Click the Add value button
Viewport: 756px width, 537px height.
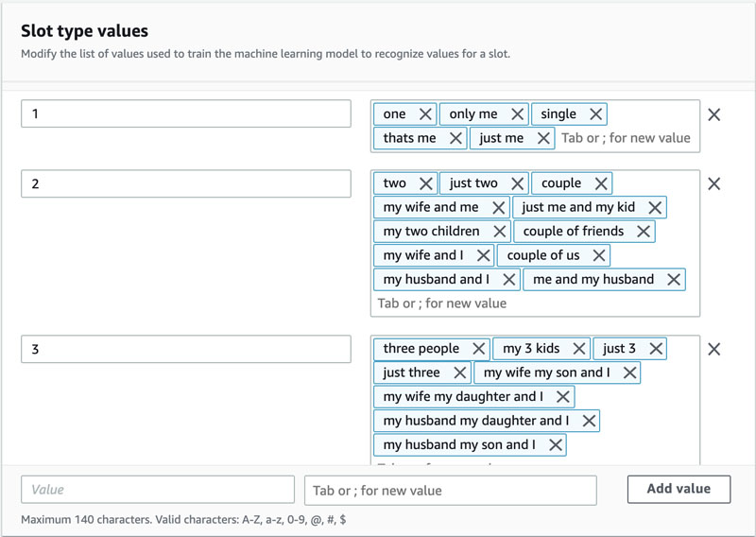tap(679, 489)
